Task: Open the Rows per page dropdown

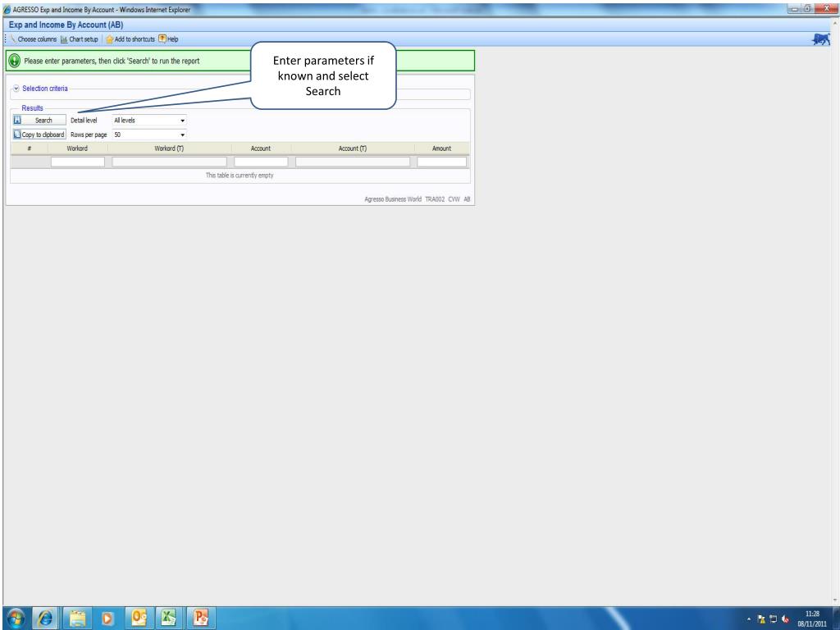Action: point(149,135)
